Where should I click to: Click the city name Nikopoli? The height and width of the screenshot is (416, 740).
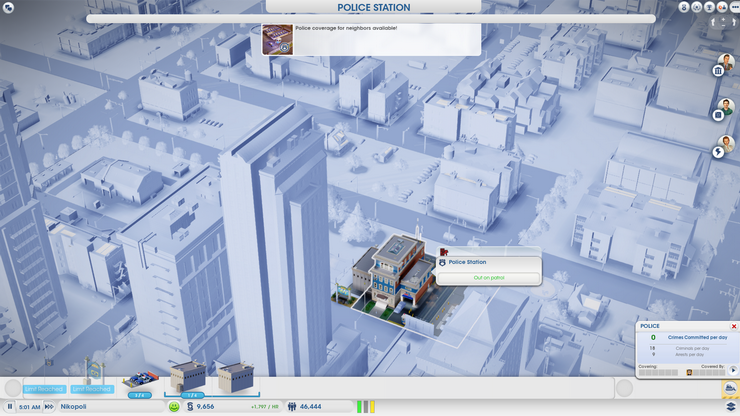click(73, 407)
